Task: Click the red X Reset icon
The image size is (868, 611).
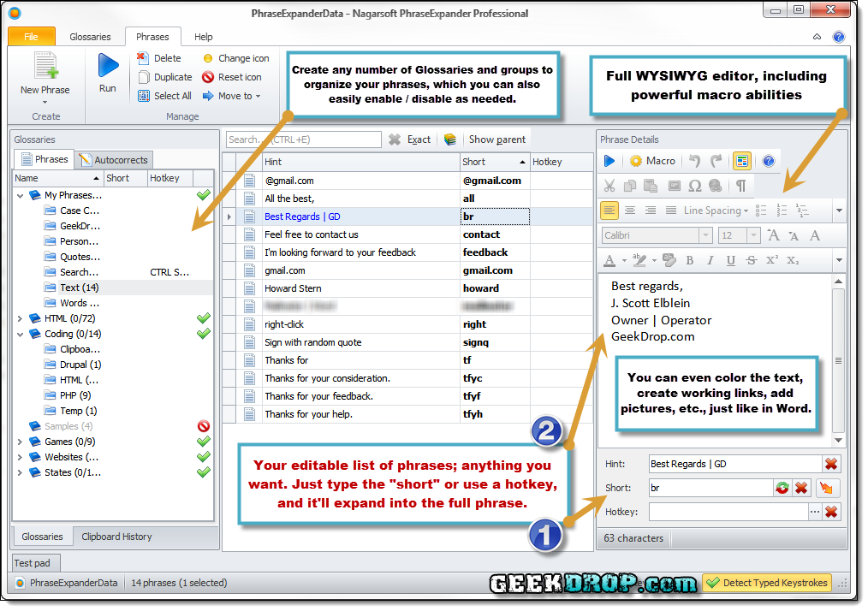Action: pyautogui.click(x=231, y=77)
